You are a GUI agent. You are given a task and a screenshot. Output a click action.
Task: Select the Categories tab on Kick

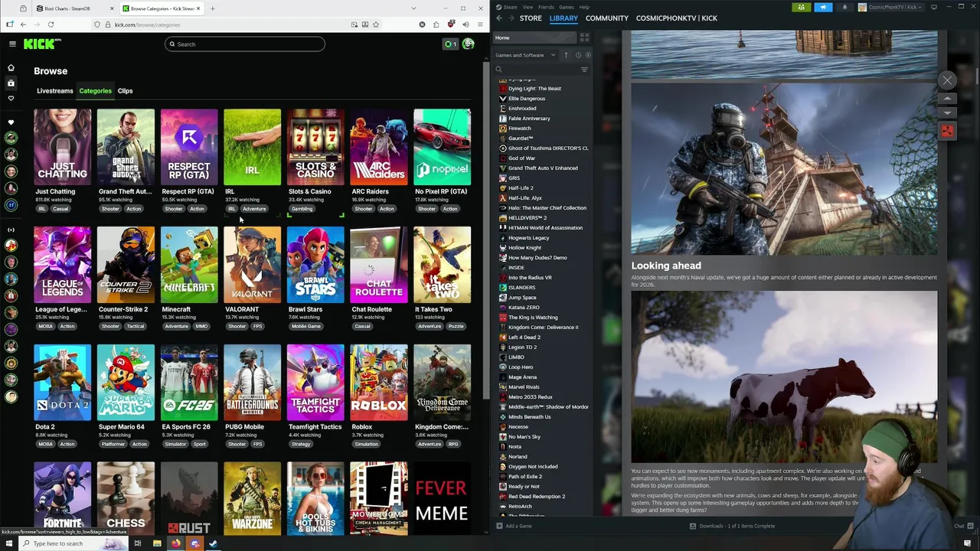point(95,91)
